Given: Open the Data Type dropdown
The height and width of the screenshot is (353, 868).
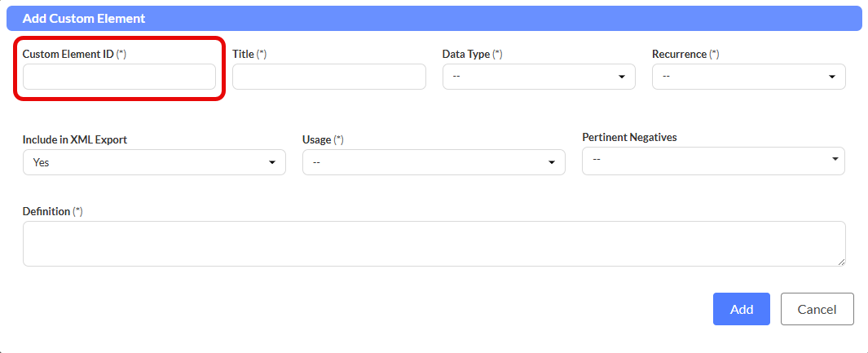Looking at the screenshot, I should point(539,77).
